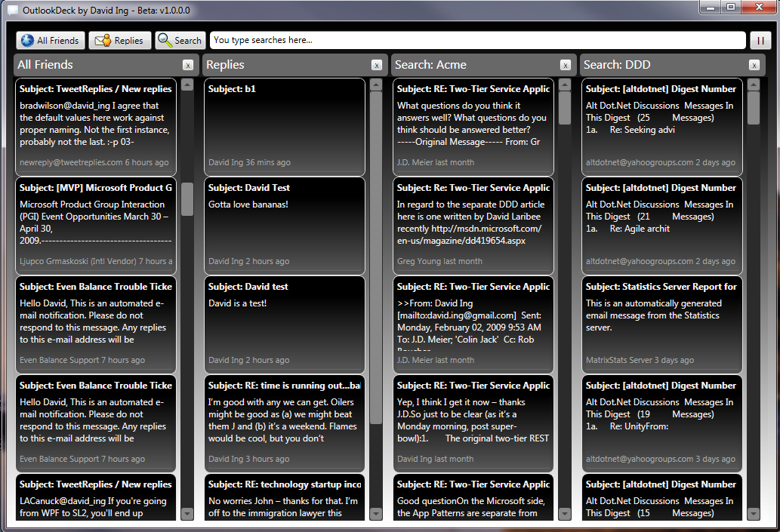The image size is (780, 532).
Task: Open the LACanuck TweetReplies message card
Action: pyautogui.click(x=95, y=497)
